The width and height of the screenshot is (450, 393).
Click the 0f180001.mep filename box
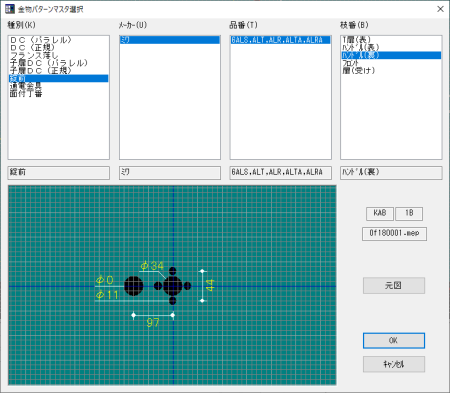click(x=394, y=234)
